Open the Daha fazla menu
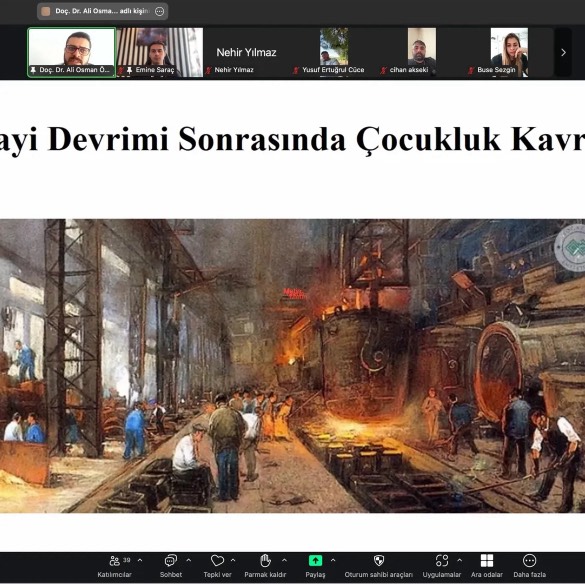585x584 pixels. [529, 566]
